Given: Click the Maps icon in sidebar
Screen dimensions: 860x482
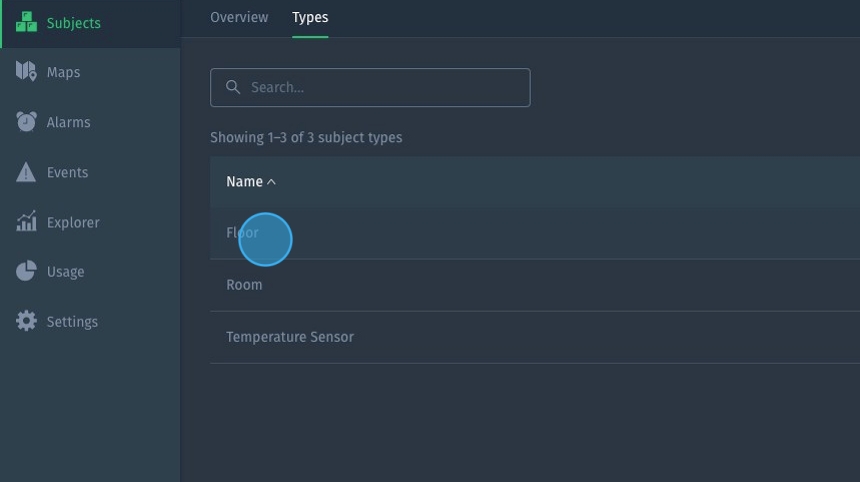Looking at the screenshot, I should point(26,72).
